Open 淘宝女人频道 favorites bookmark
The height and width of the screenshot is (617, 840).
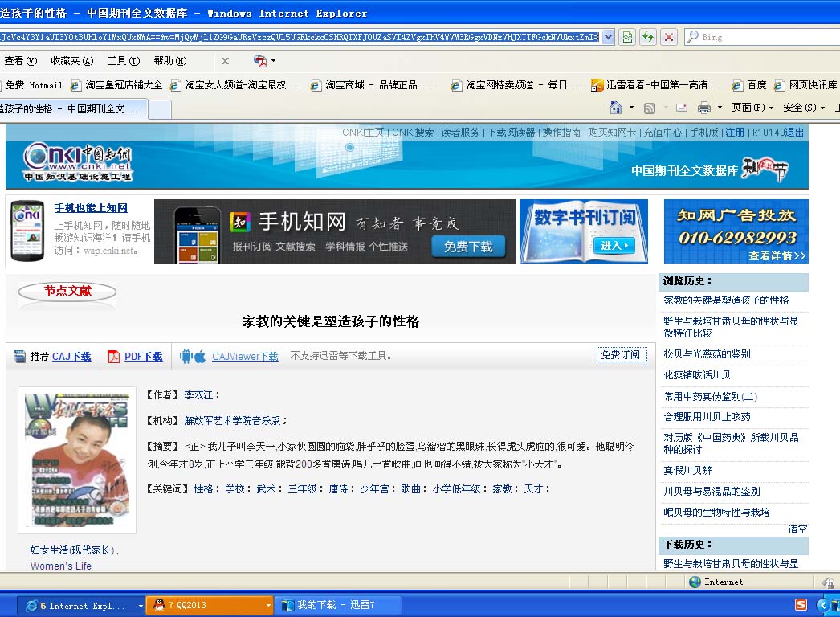point(234,85)
